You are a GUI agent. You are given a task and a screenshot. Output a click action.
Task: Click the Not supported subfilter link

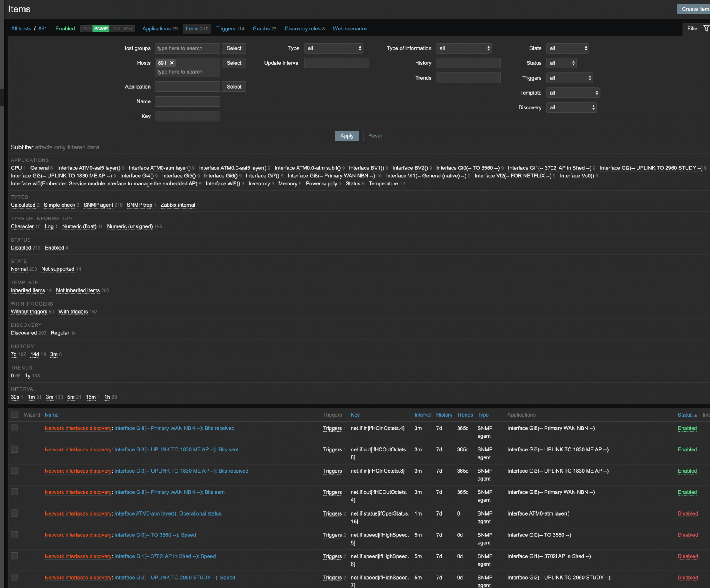(x=58, y=269)
